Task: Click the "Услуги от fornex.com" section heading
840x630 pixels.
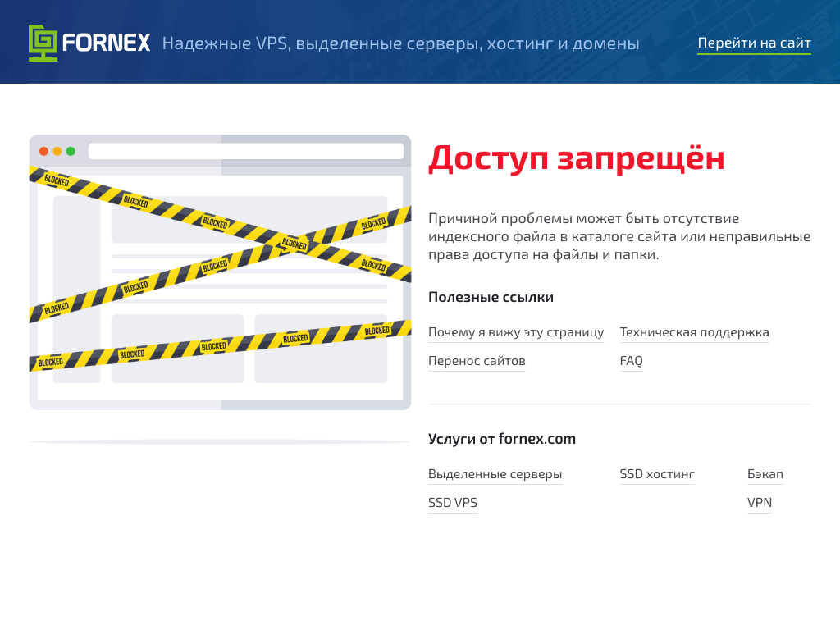Action: pos(501,439)
